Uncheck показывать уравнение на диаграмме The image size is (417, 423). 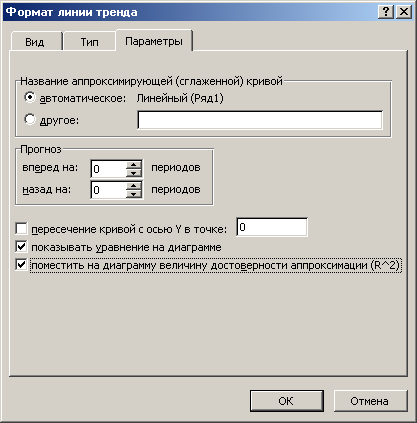(x=21, y=247)
